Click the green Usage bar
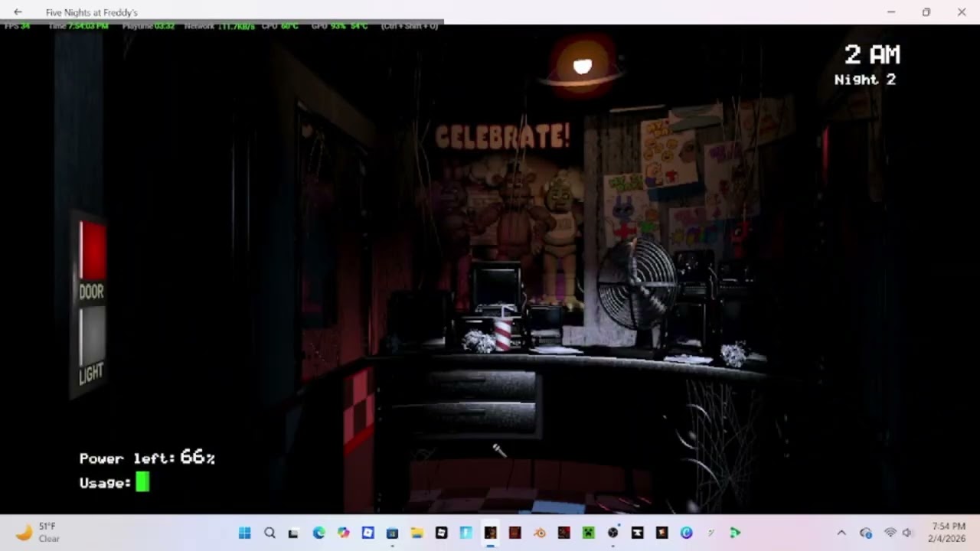The height and width of the screenshot is (551, 980). point(142,481)
